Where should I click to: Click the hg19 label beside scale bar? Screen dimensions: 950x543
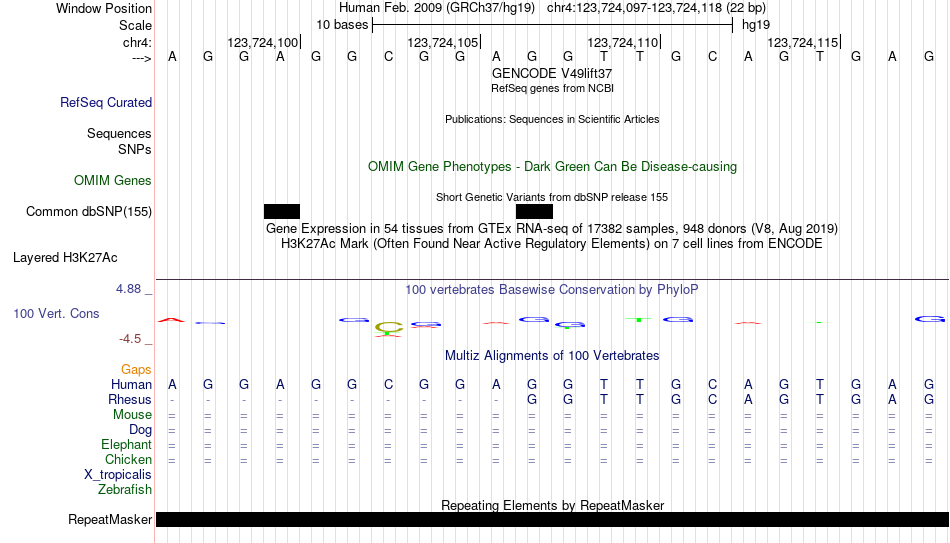click(756, 25)
